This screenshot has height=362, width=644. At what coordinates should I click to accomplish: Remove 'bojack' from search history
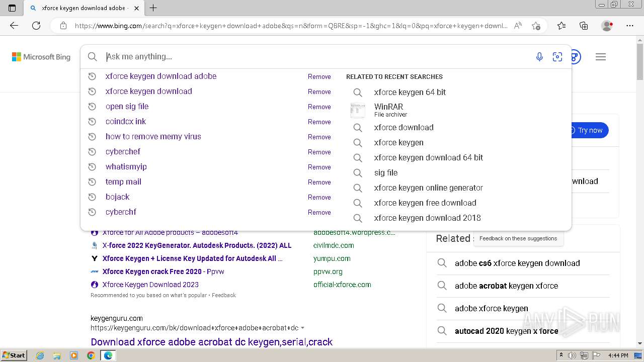click(x=319, y=197)
